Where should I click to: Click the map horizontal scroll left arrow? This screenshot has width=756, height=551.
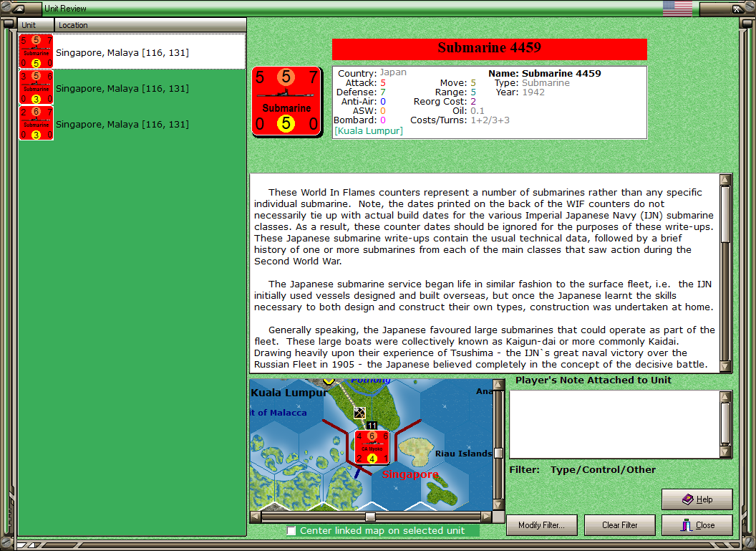pyautogui.click(x=256, y=517)
